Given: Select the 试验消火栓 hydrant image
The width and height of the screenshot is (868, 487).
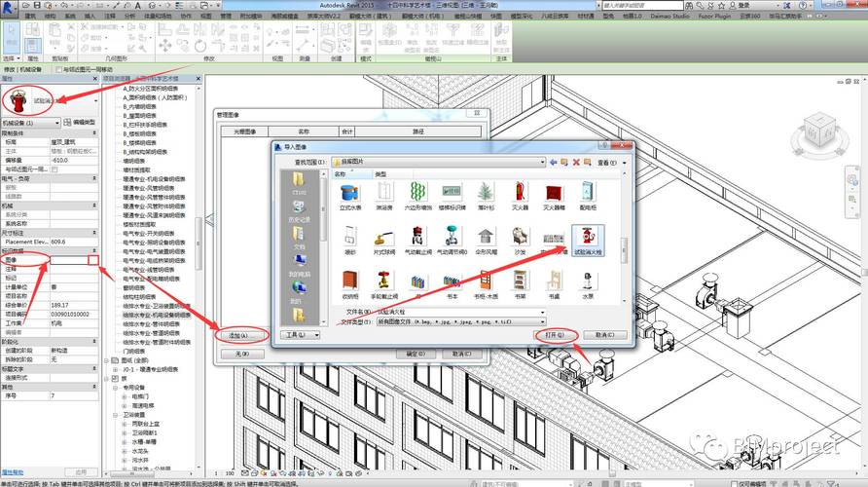Looking at the screenshot, I should [x=588, y=241].
